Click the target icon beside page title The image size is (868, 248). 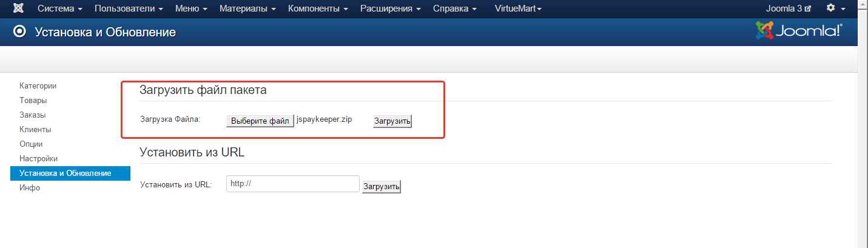[20, 32]
